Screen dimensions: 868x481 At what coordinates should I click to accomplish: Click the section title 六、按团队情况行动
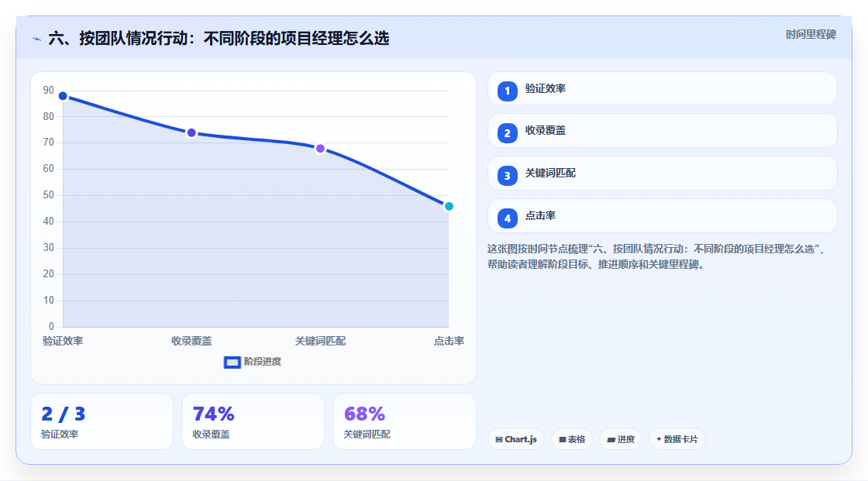(x=219, y=38)
